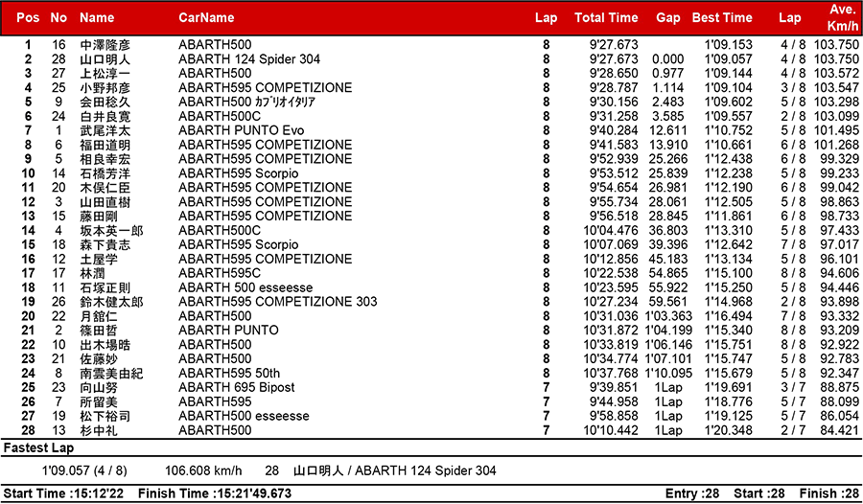
Task: Select driver name 向山努
Action: click(x=99, y=388)
